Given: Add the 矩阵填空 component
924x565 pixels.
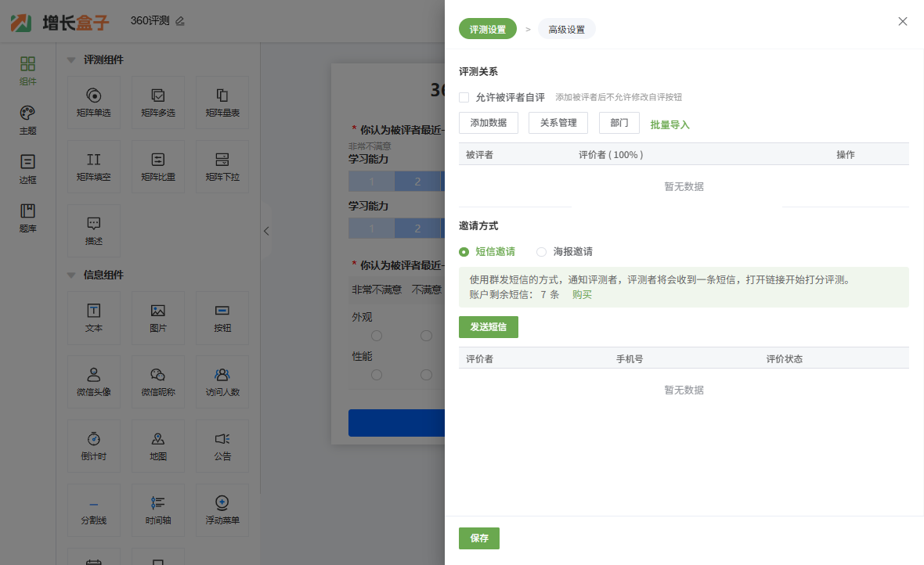Looking at the screenshot, I should pos(94,167).
